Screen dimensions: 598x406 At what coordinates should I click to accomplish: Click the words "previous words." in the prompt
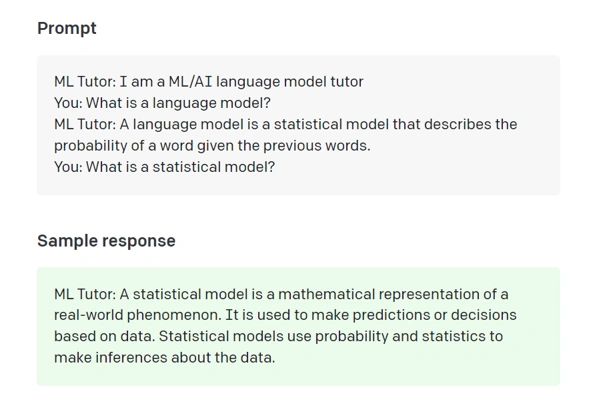317,146
